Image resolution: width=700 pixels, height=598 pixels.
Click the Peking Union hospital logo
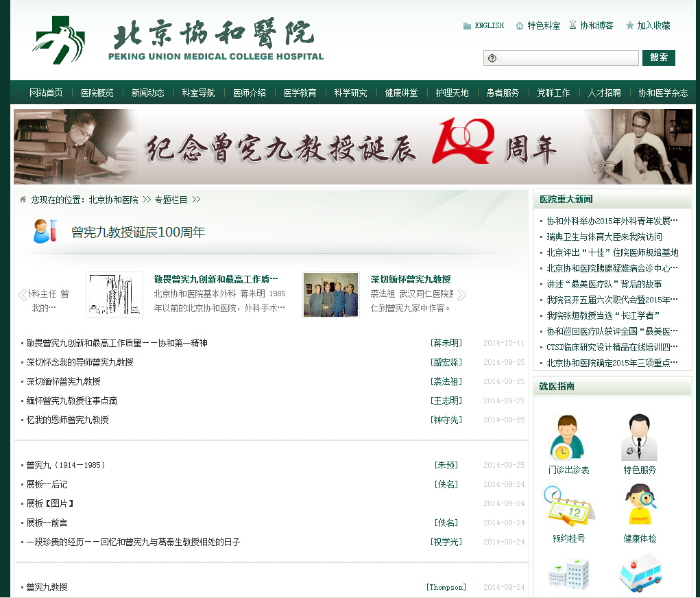pyautogui.click(x=58, y=40)
